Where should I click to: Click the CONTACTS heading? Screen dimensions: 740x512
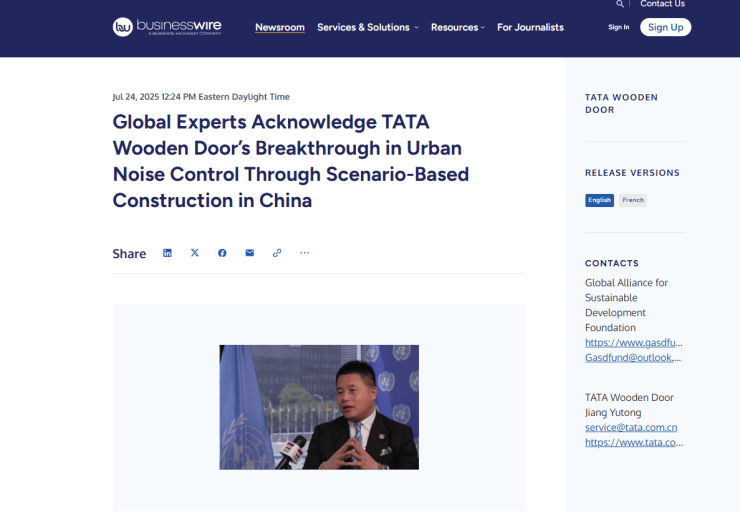tap(612, 263)
